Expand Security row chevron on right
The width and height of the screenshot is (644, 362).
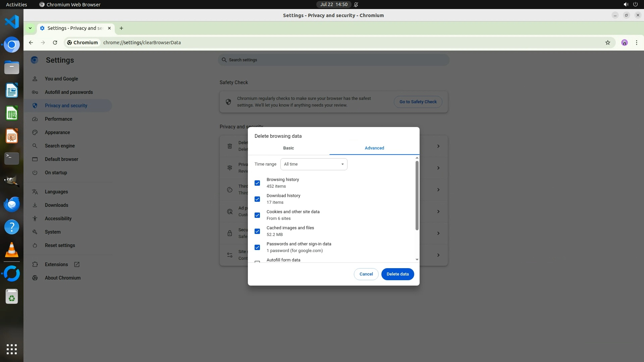[x=438, y=233]
